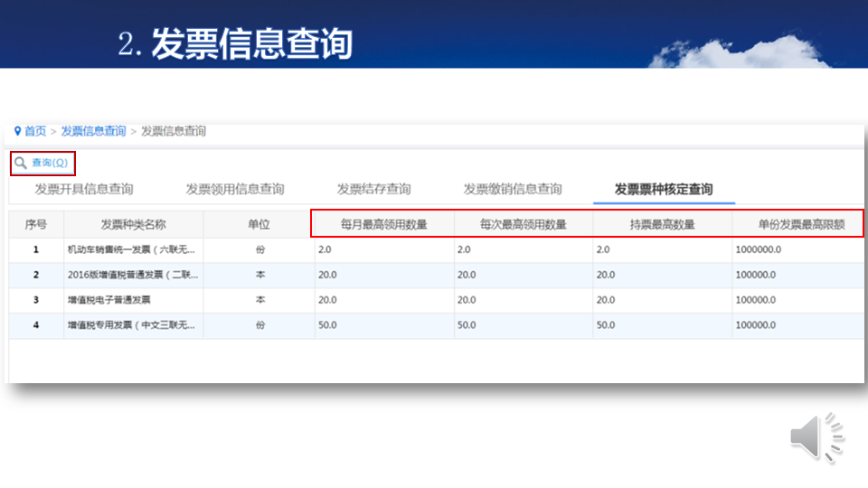Switch to the 发票领用信息查询 tab
This screenshot has width=868, height=488.
click(235, 189)
